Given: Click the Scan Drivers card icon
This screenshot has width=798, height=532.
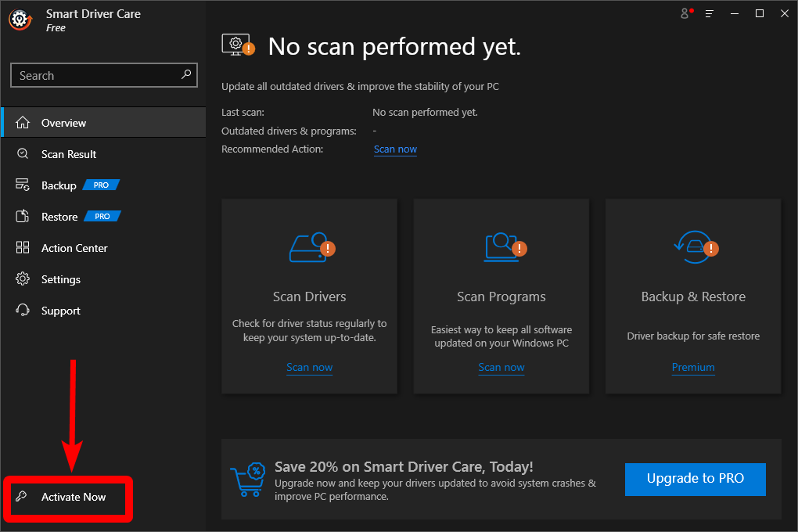Looking at the screenshot, I should click(312, 247).
